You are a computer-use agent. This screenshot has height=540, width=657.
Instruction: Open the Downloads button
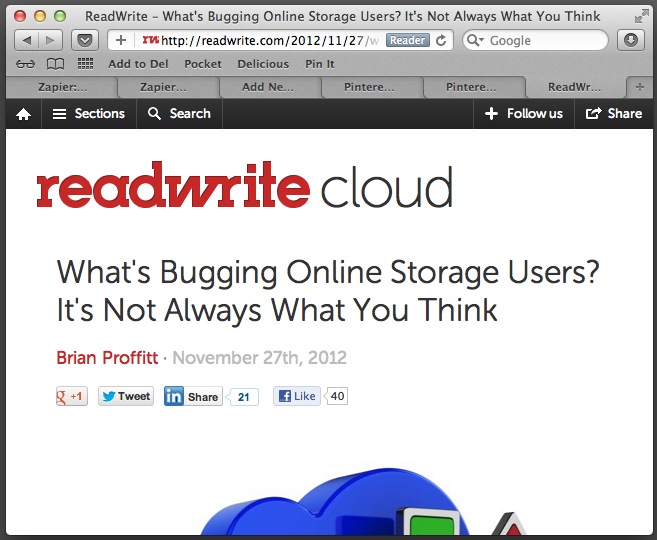pos(631,40)
